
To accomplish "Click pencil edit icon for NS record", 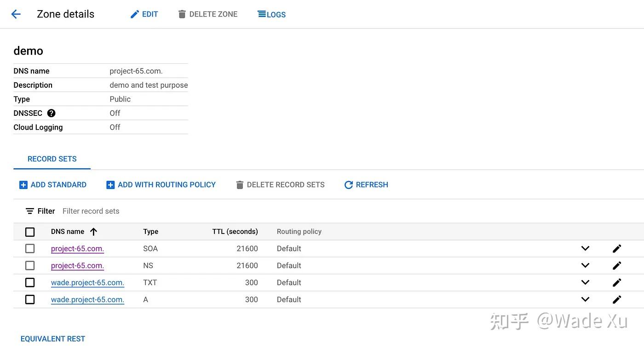I will (617, 266).
